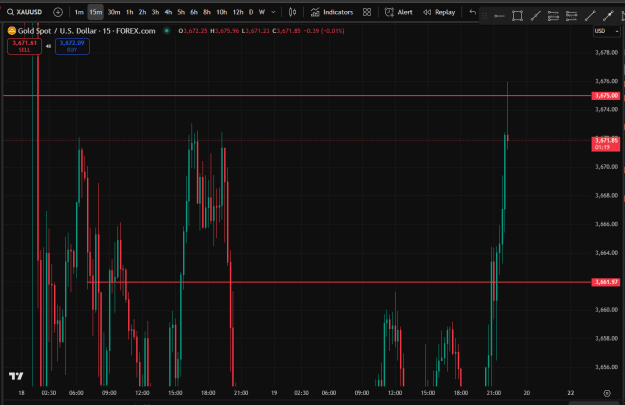Select the 1h timeframe
The image size is (625, 405).
(x=130, y=12)
